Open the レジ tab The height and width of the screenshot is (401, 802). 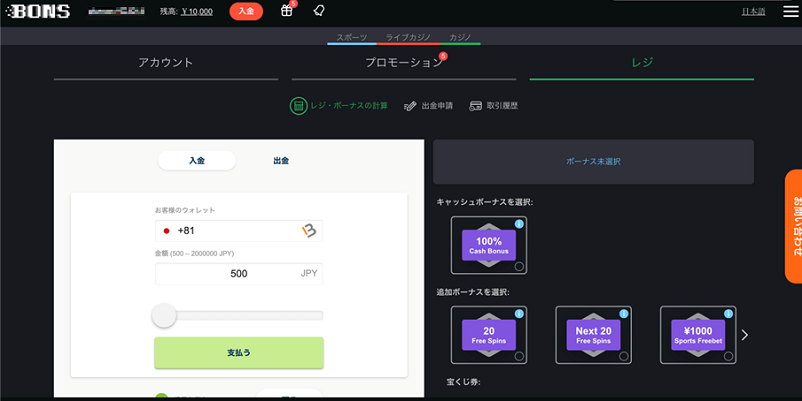click(641, 64)
